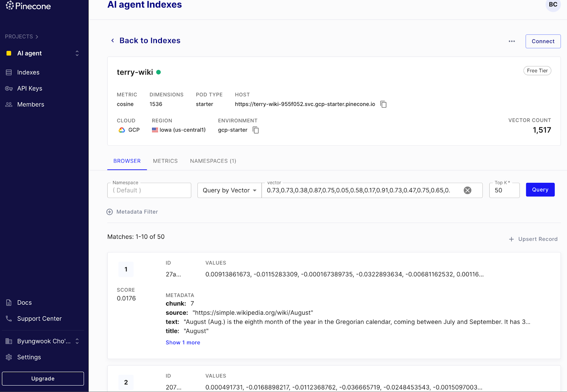
Task: Click record ID 207...
Action: tap(173, 387)
